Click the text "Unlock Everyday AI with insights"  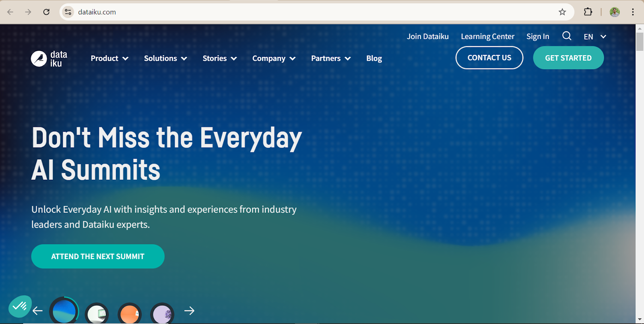tap(99, 210)
